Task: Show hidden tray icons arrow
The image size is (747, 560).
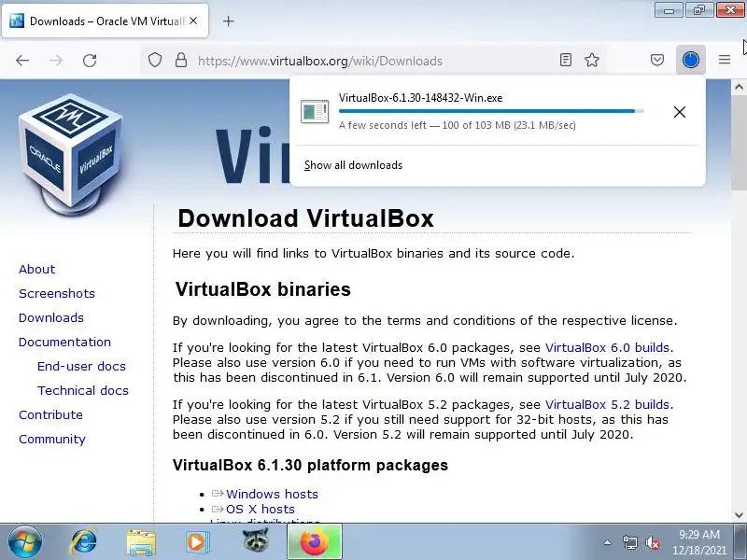Action: point(608,542)
